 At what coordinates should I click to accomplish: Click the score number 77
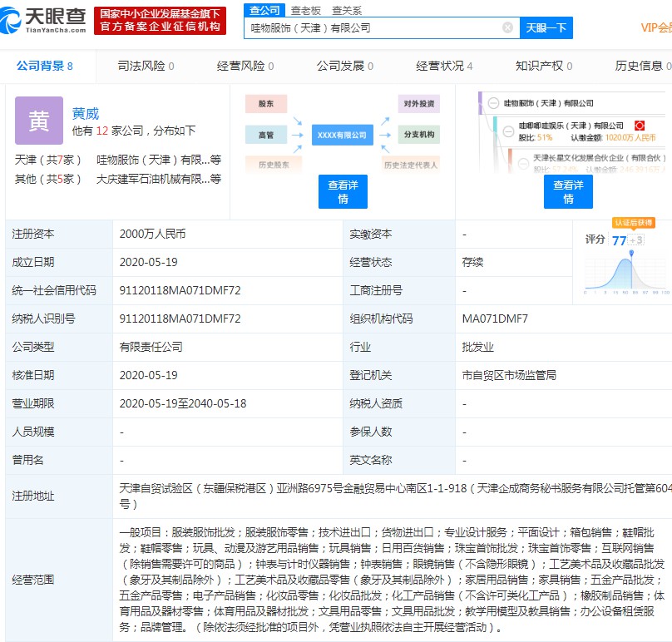tap(620, 240)
